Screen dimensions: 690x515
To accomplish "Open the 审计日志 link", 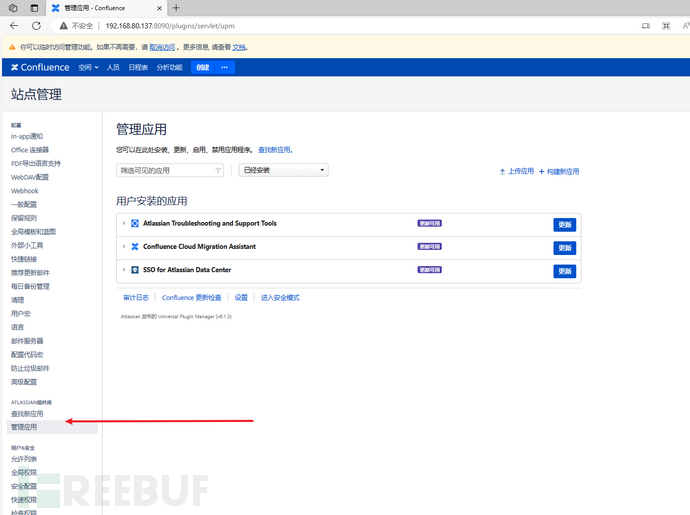I will click(136, 298).
